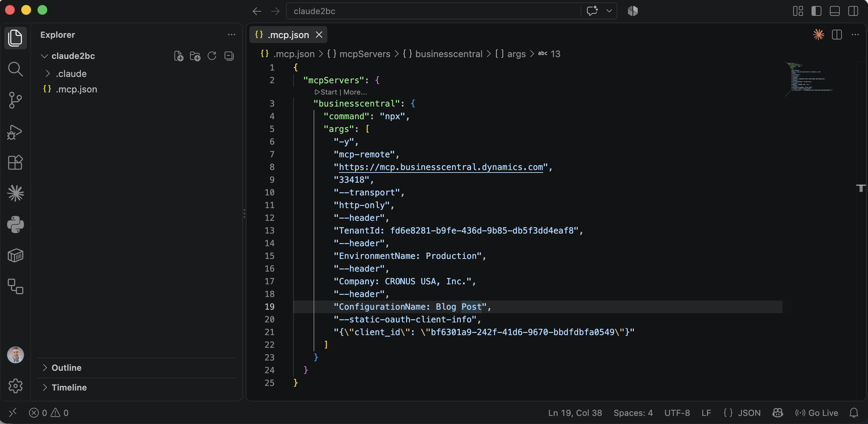Click the Claude spark icon in editor toolbar
This screenshot has width=868, height=424.
pos(819,35)
